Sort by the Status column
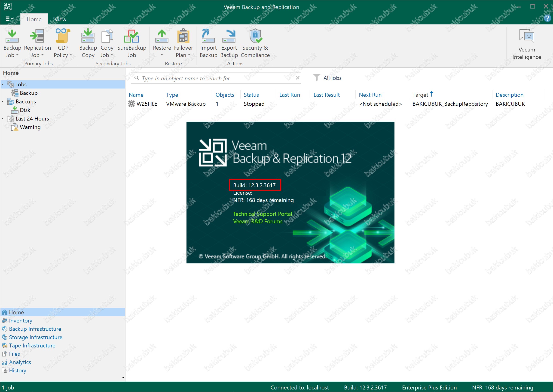This screenshot has width=553, height=392. click(x=251, y=95)
